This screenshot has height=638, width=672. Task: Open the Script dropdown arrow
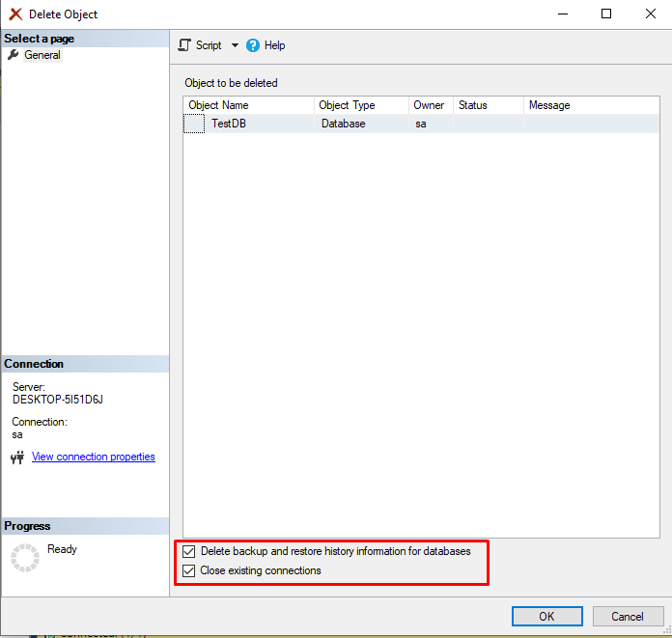coord(235,45)
